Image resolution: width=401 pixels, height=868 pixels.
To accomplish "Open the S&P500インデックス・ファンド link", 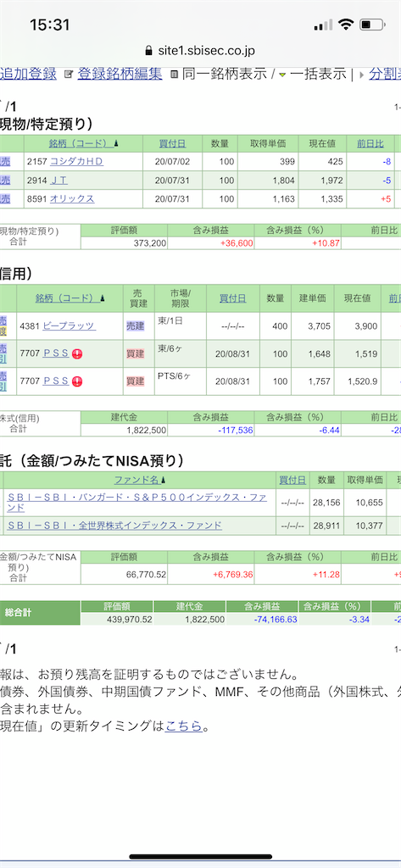I will tap(136, 502).
